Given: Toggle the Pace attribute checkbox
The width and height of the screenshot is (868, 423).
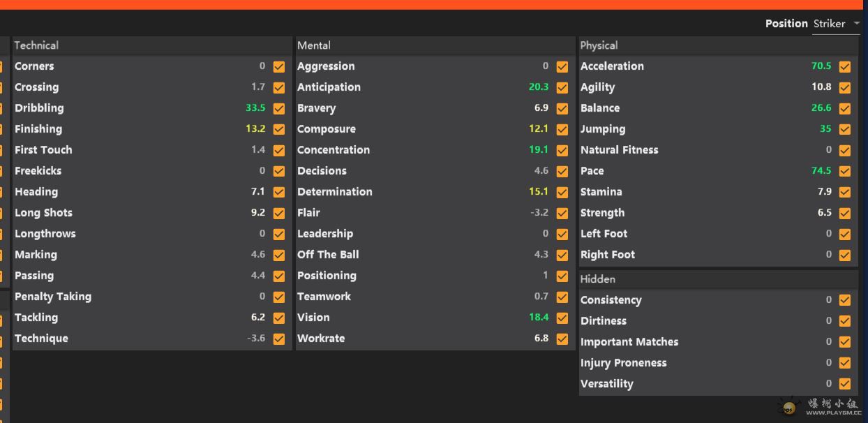Looking at the screenshot, I should point(845,172).
